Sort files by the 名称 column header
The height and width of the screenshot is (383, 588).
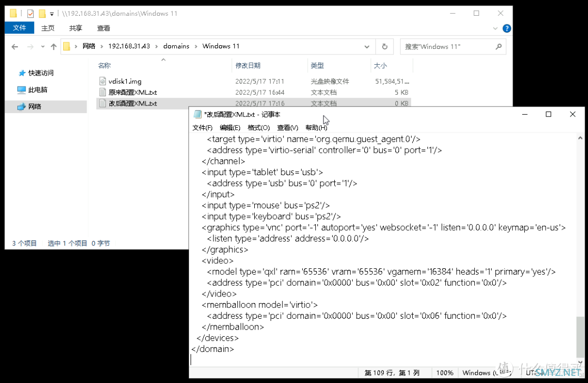tap(105, 66)
